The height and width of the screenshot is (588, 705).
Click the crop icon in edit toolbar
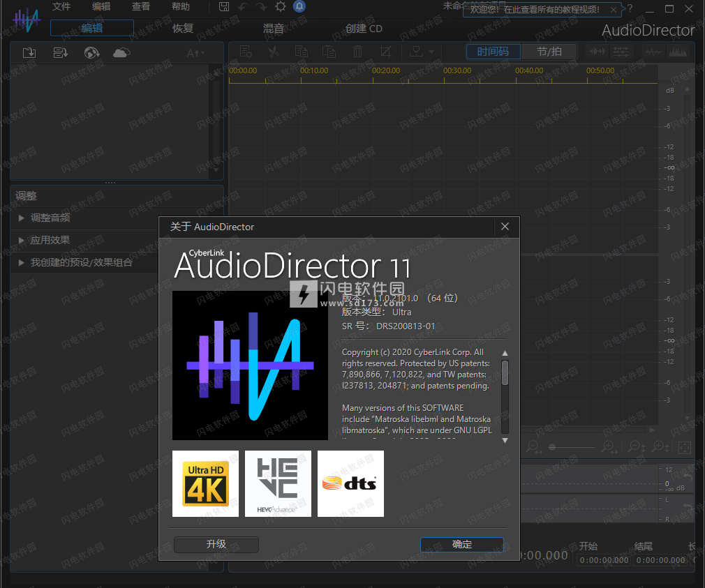point(385,52)
